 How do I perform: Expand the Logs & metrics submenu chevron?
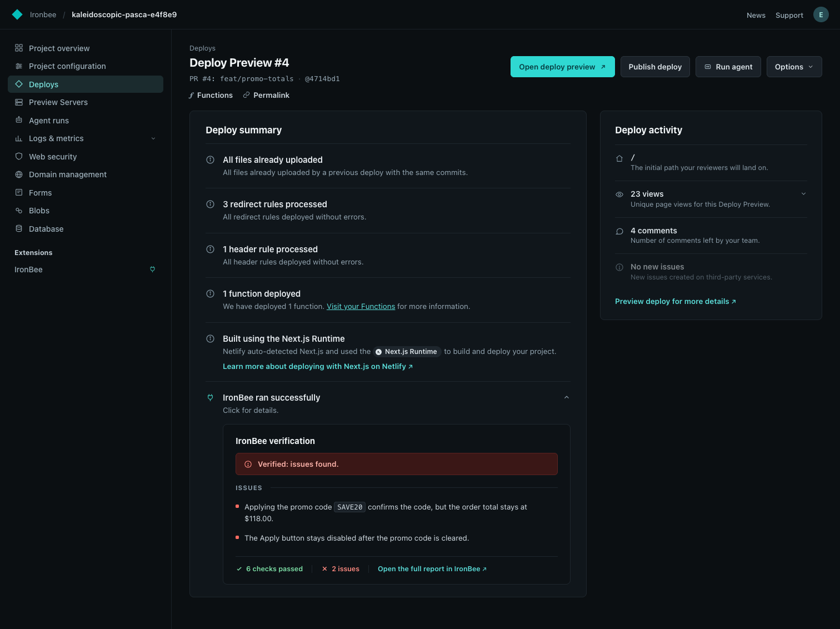pos(153,138)
